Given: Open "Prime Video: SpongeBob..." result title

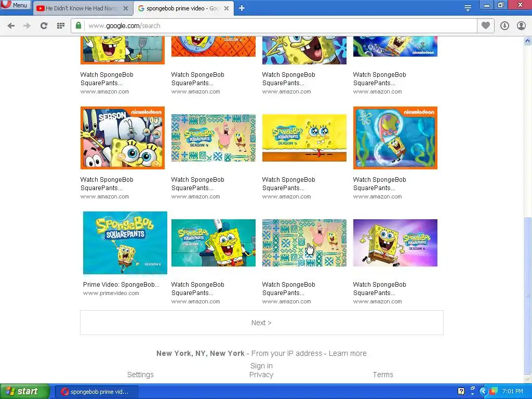Looking at the screenshot, I should pyautogui.click(x=121, y=284).
